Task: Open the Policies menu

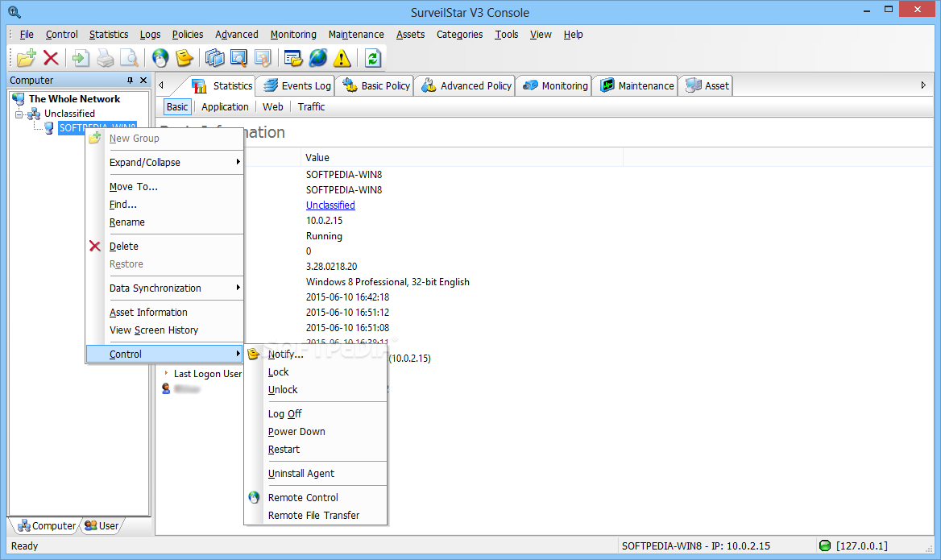Action: [187, 34]
